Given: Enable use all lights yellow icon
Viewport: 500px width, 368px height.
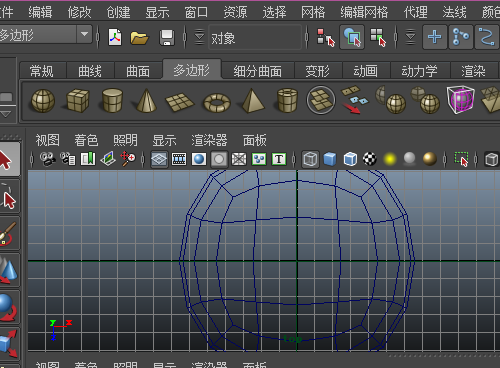Looking at the screenshot, I should [390, 159].
